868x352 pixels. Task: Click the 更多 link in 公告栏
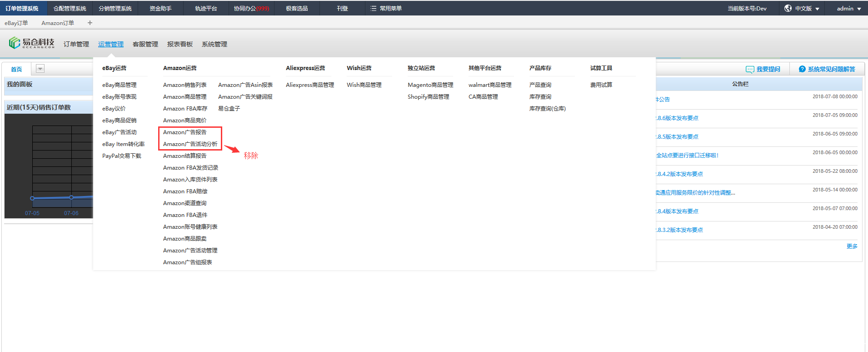tap(852, 246)
